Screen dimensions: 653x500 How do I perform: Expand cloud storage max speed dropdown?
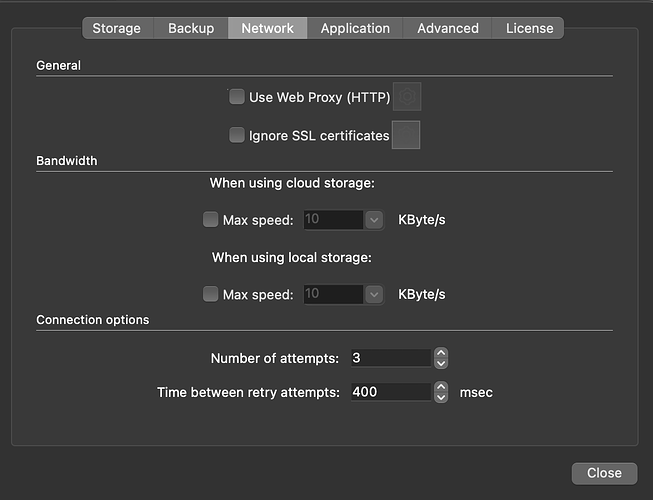[x=374, y=220]
